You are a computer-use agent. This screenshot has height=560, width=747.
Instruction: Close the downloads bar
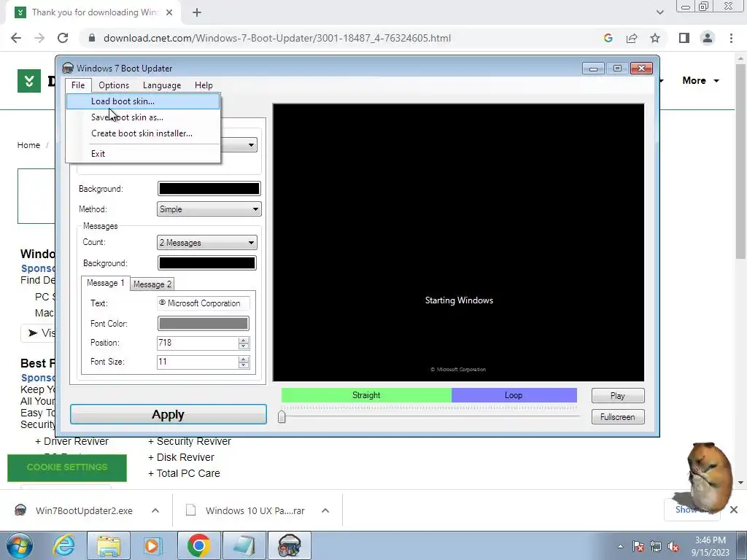click(734, 510)
